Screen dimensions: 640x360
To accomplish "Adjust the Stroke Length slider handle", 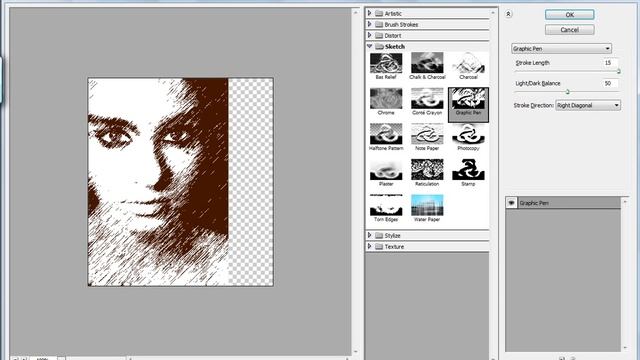I will 618,71.
